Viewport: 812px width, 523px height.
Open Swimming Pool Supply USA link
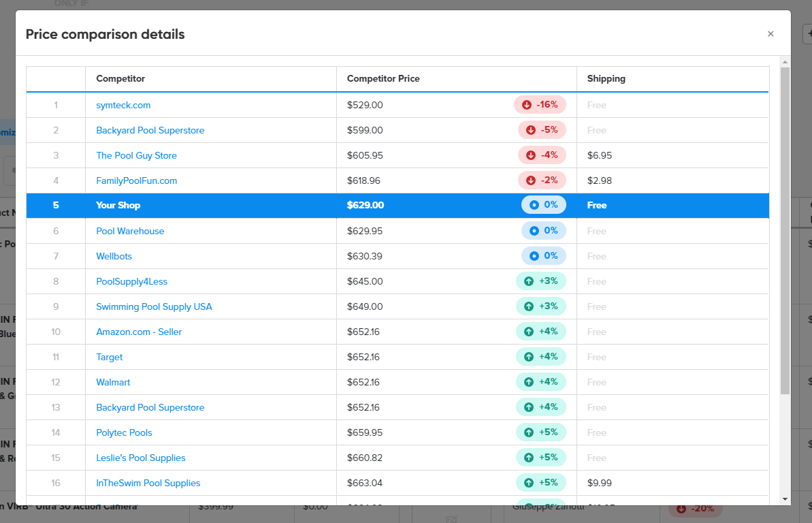click(154, 307)
